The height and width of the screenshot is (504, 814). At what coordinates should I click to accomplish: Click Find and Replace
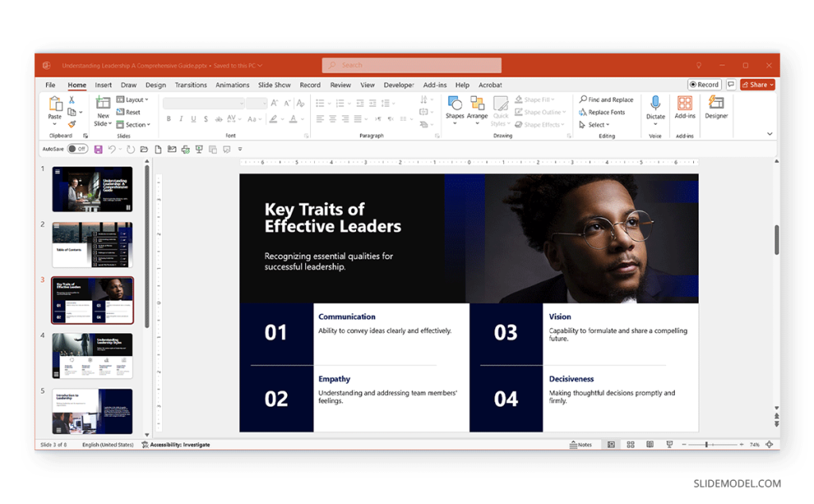point(607,99)
